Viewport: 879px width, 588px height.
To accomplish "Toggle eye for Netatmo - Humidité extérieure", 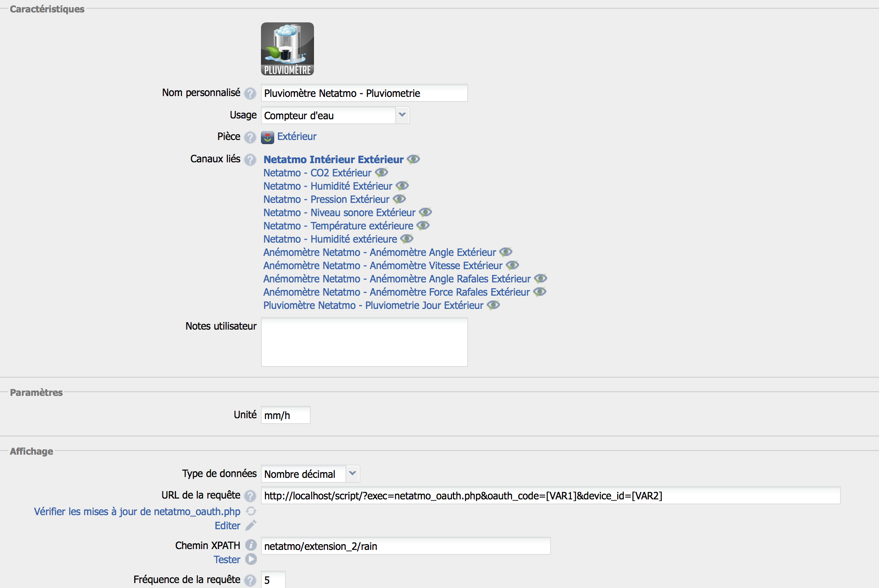I will 407,239.
